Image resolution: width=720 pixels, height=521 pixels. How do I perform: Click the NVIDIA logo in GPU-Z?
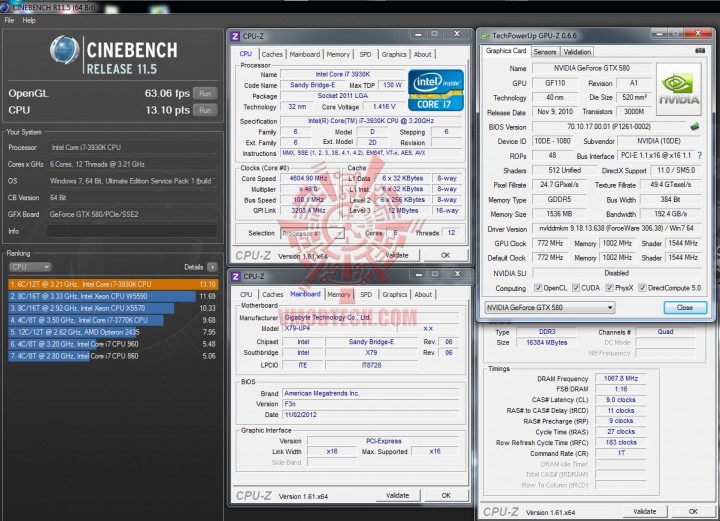(x=679, y=90)
